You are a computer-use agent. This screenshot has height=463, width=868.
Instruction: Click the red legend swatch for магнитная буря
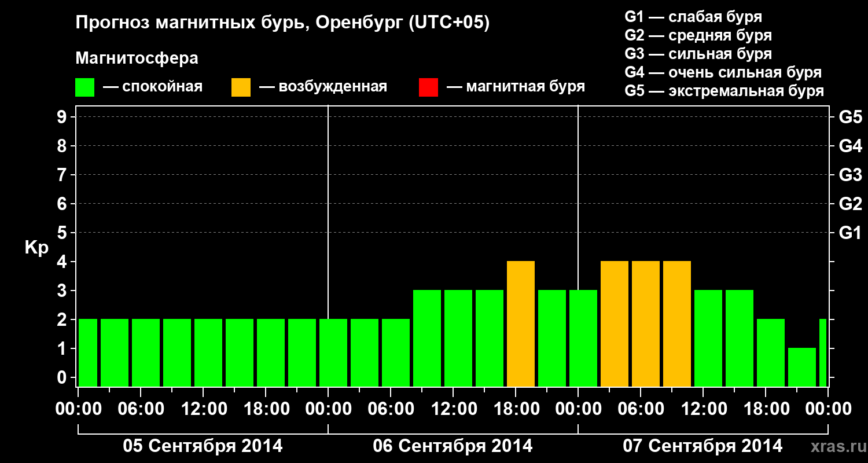(x=428, y=87)
